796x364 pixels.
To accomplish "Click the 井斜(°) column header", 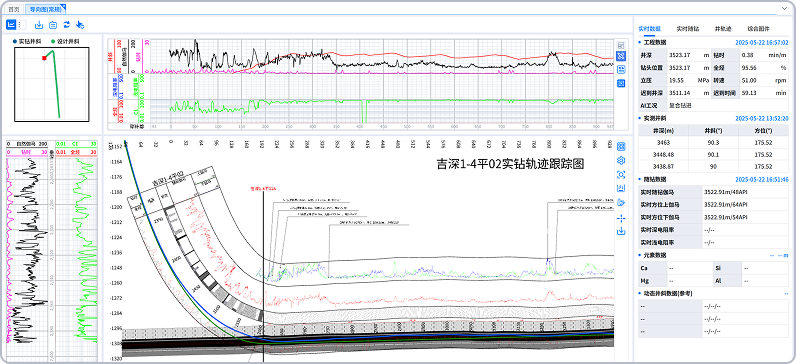I will coord(713,131).
